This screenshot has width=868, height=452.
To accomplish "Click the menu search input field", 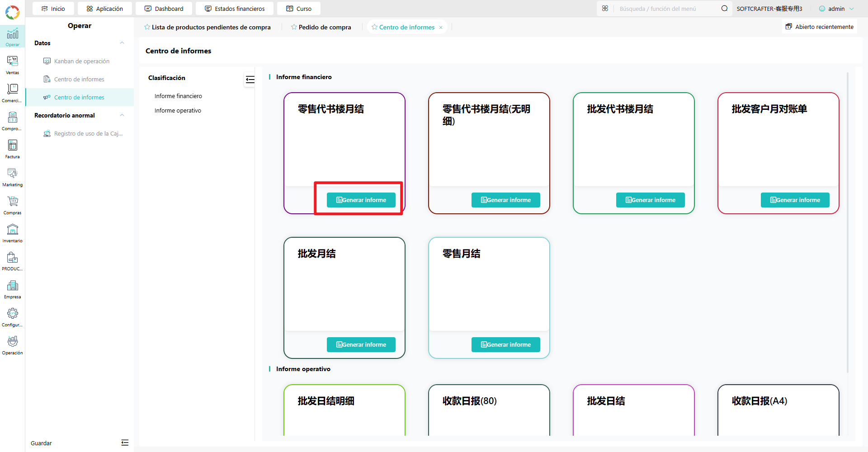I will tap(667, 9).
